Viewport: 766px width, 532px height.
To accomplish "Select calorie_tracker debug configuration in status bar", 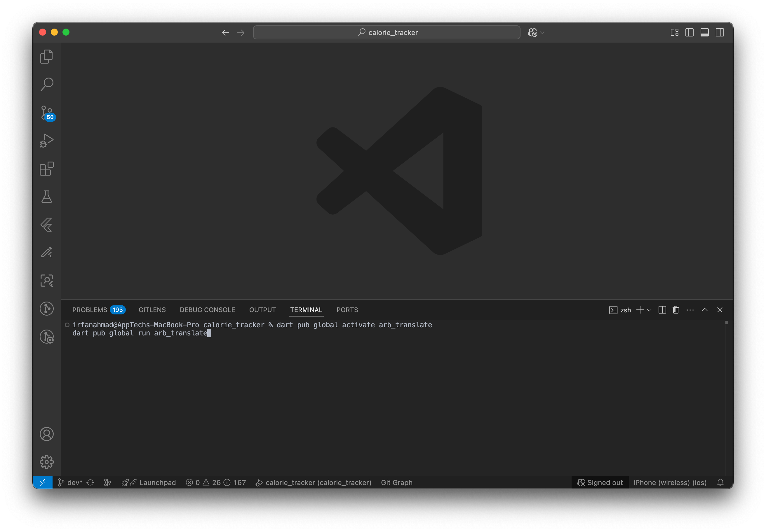I will 313,482.
